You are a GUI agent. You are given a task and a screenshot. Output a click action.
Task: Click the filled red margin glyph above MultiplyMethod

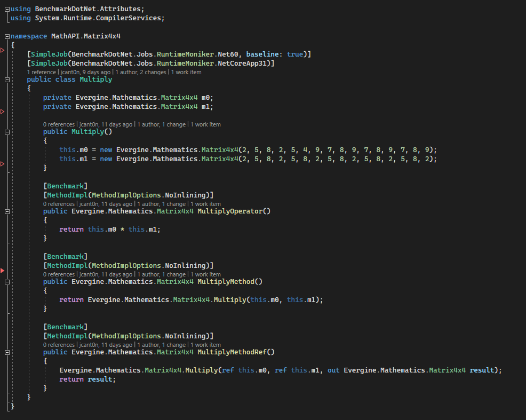click(2, 271)
